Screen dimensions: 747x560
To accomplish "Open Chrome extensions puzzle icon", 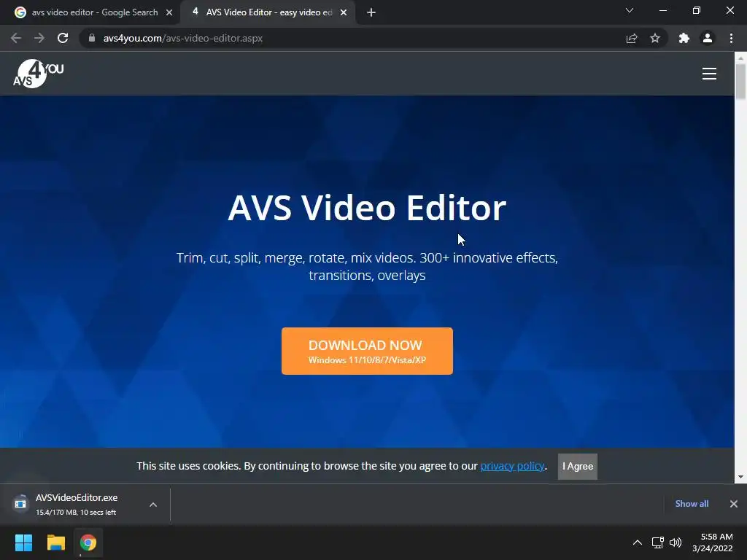I will point(684,38).
